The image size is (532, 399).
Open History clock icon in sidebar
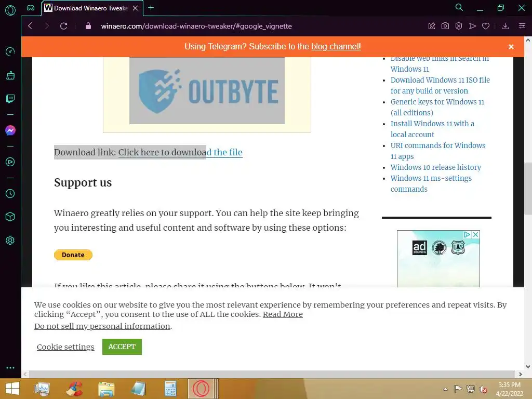coord(10,193)
